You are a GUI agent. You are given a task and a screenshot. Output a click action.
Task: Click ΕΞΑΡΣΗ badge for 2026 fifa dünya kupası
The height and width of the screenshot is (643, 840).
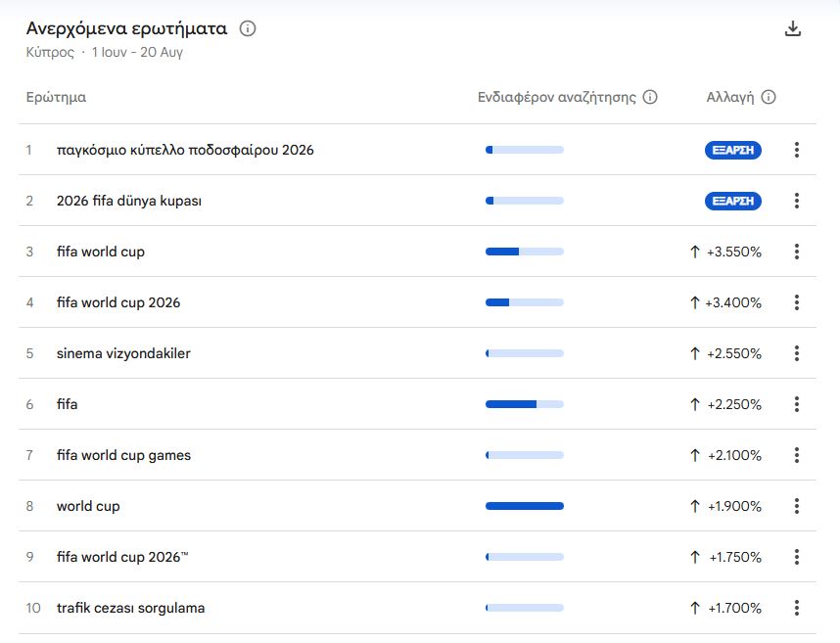[x=733, y=201]
